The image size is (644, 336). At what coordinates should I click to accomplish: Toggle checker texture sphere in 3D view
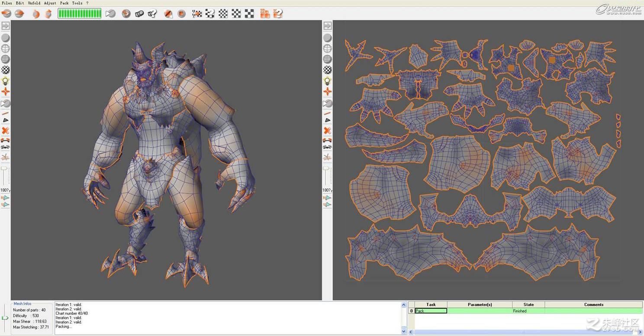(x=5, y=70)
